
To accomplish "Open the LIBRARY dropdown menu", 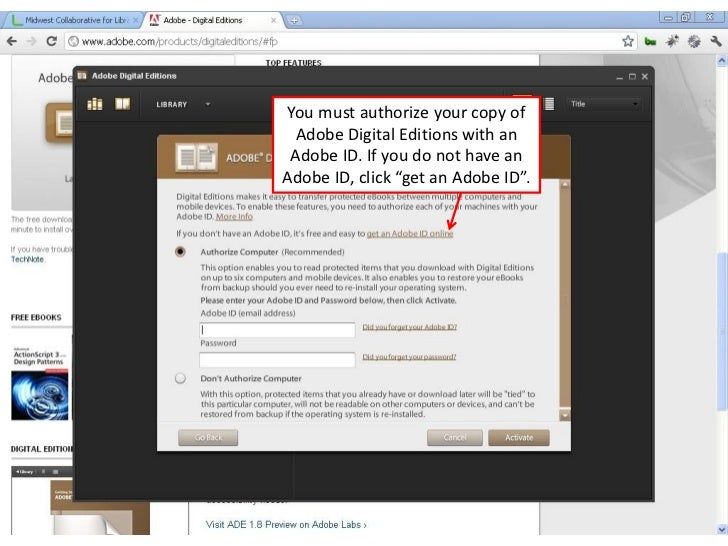I will tap(183, 104).
